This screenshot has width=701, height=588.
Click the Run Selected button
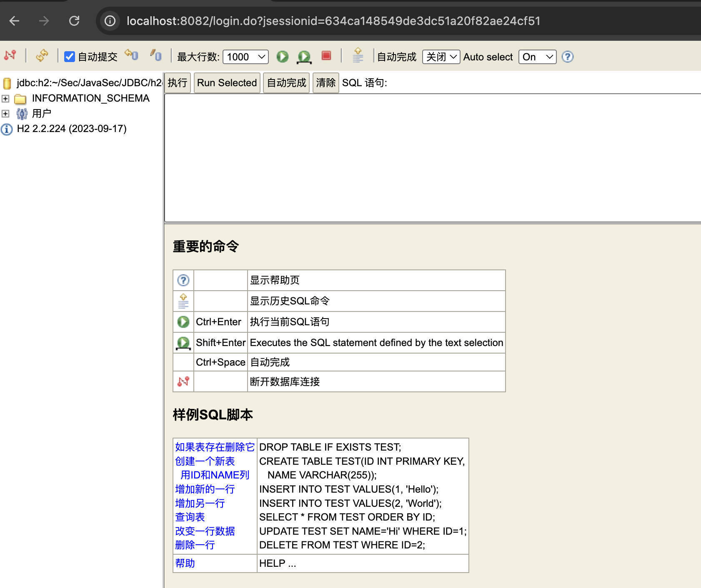tap(227, 83)
